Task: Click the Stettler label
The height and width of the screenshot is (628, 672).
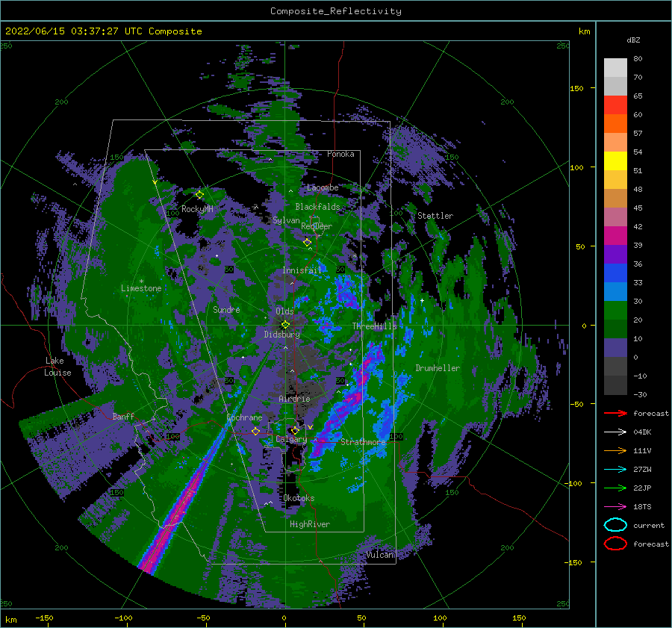Action: click(x=435, y=216)
